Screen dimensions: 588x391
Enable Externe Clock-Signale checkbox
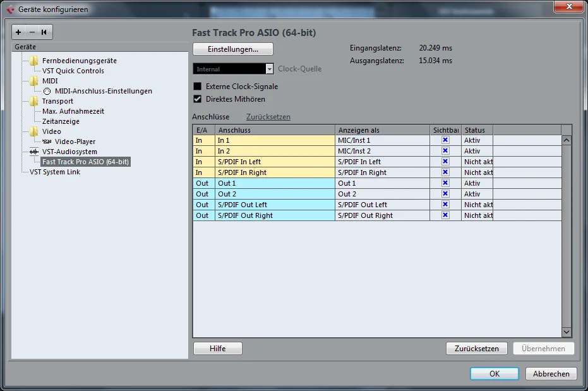(x=197, y=87)
